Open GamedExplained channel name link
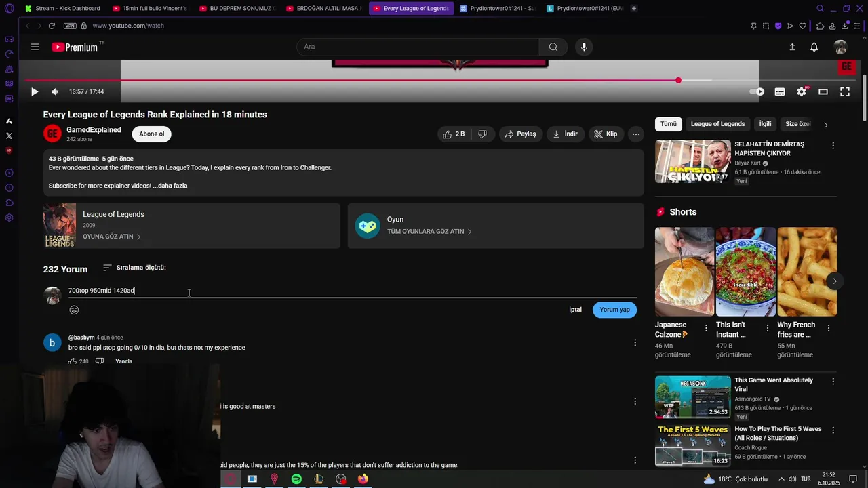Viewport: 868px width, 488px height. (94, 130)
